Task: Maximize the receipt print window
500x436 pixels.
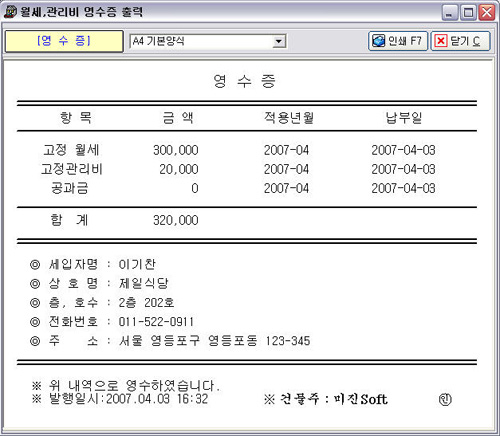Action: click(x=468, y=13)
